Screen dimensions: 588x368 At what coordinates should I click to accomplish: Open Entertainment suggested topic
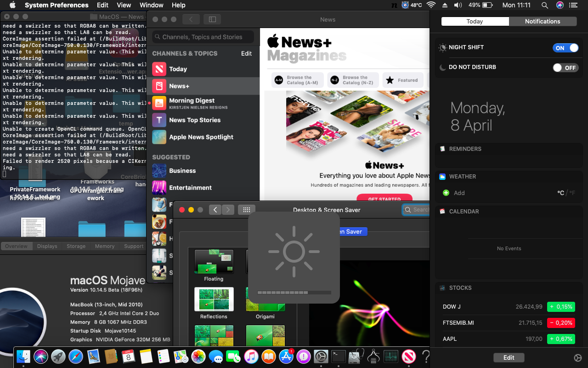point(204,188)
